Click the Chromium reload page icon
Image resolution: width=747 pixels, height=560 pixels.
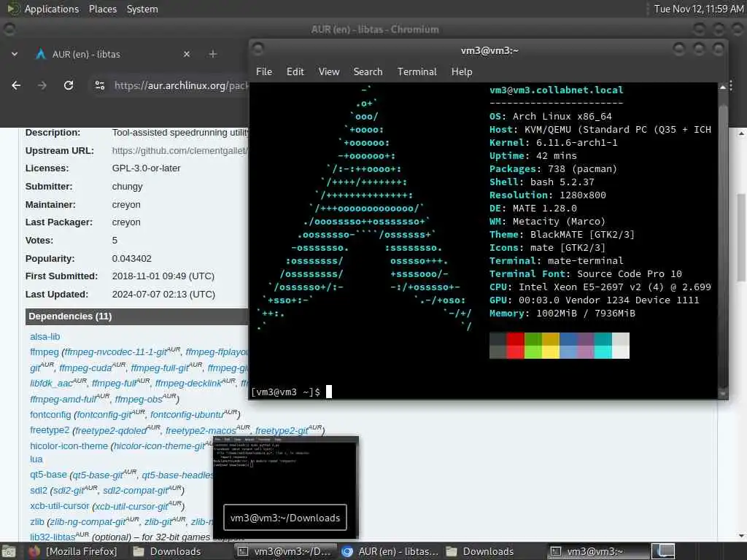point(69,85)
